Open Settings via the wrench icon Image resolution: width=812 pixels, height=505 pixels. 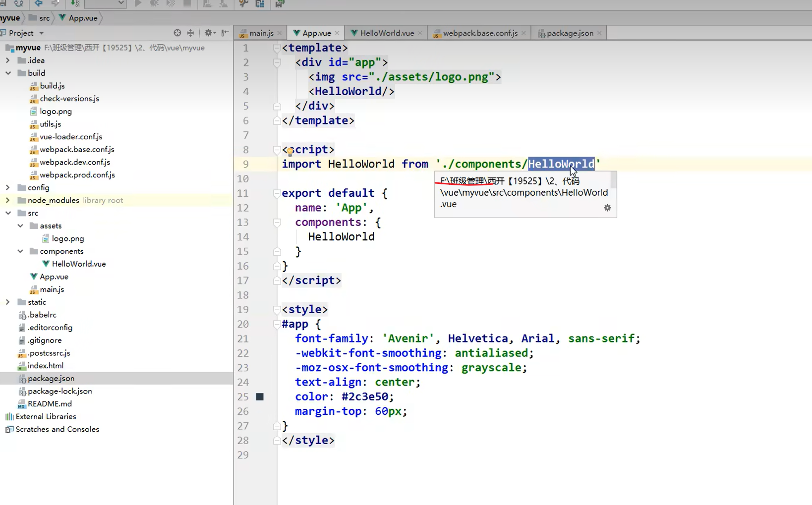243,3
